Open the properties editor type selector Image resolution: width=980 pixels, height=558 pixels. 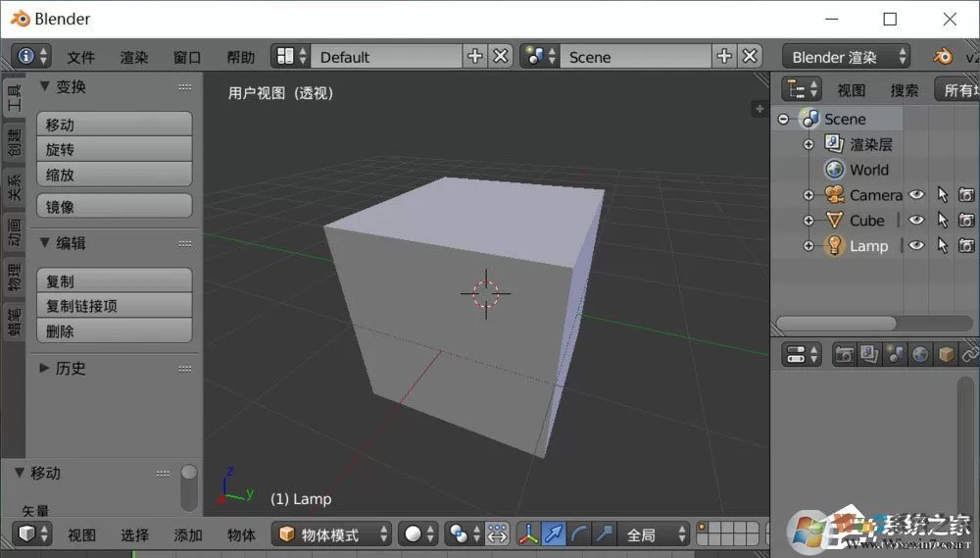802,355
